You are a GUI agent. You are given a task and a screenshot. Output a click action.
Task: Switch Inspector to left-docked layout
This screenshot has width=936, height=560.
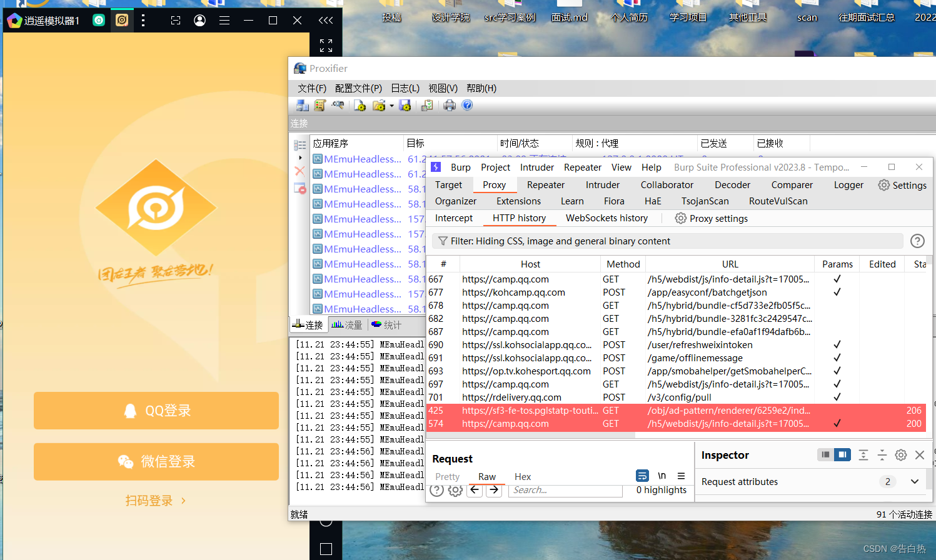825,454
